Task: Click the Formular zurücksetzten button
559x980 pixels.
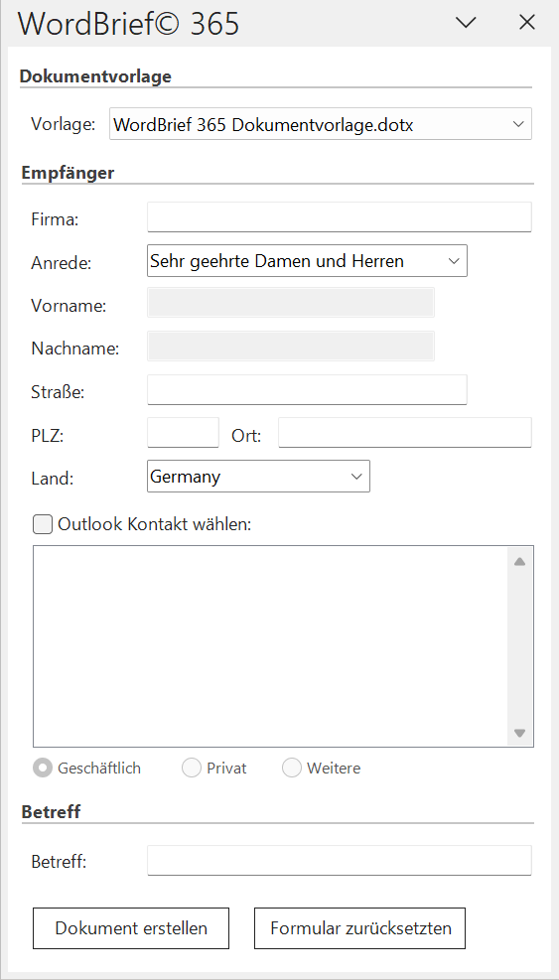Action: (360, 928)
